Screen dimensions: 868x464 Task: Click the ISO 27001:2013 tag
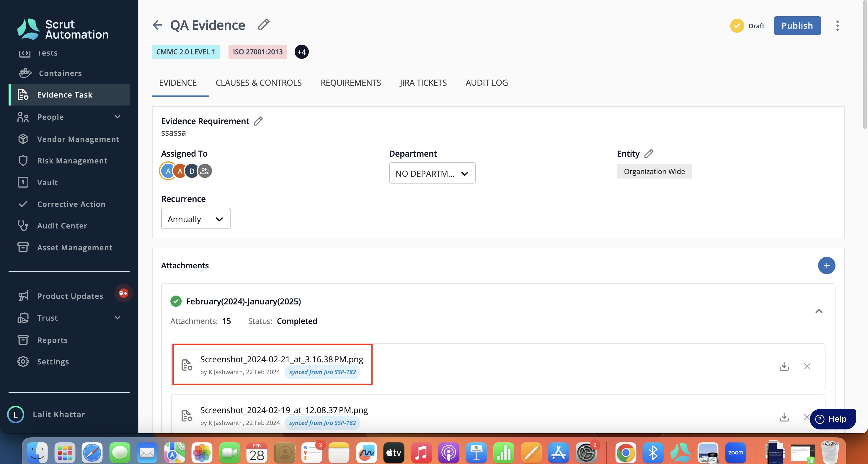click(x=257, y=52)
